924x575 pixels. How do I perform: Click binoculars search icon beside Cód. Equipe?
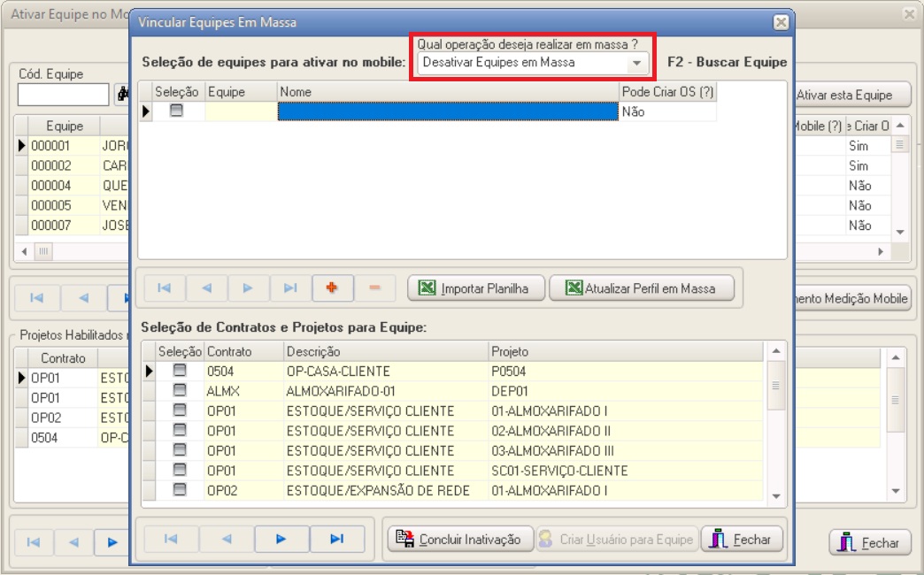tap(122, 94)
